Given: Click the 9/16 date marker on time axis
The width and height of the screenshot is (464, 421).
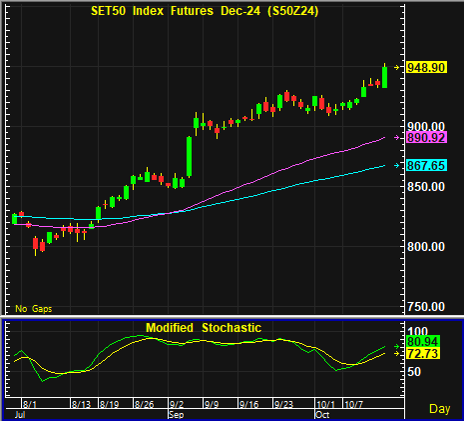Looking at the screenshot, I should tap(249, 404).
